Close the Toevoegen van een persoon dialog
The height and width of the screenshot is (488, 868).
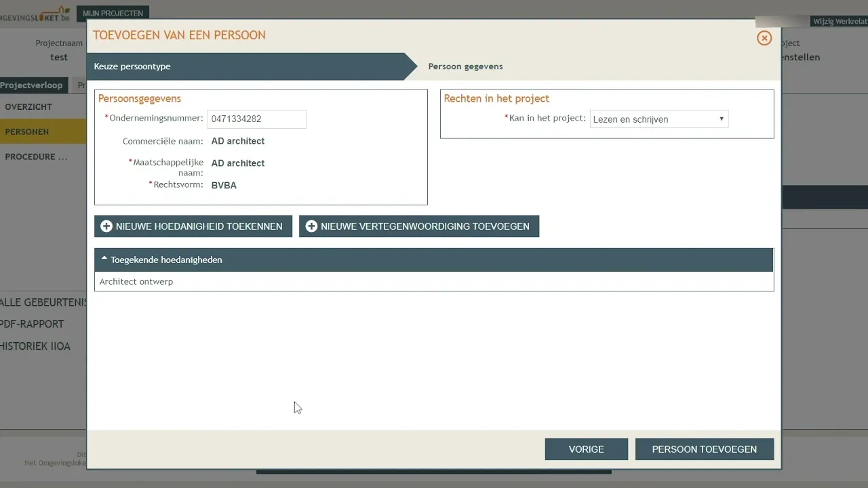(x=764, y=38)
